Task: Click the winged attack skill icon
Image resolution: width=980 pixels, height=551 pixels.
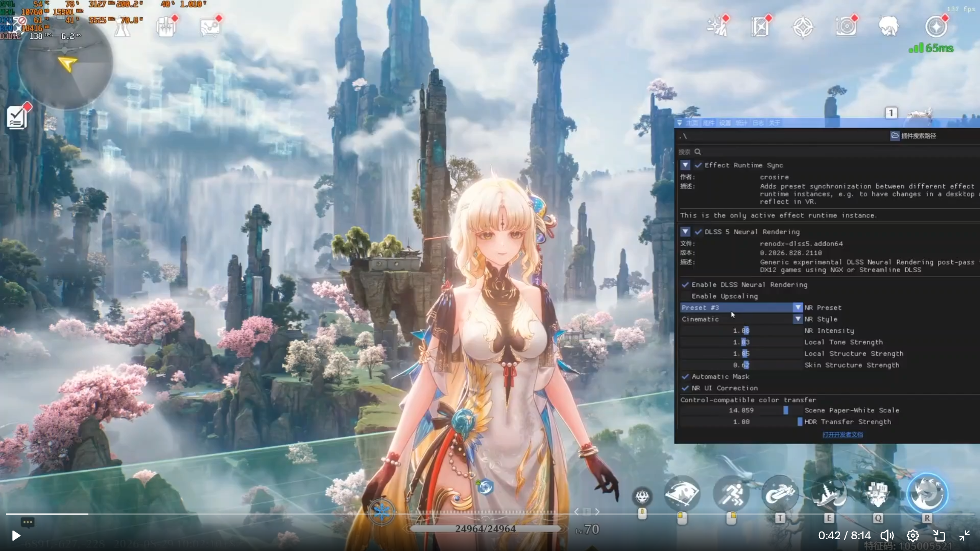Action: point(682,493)
